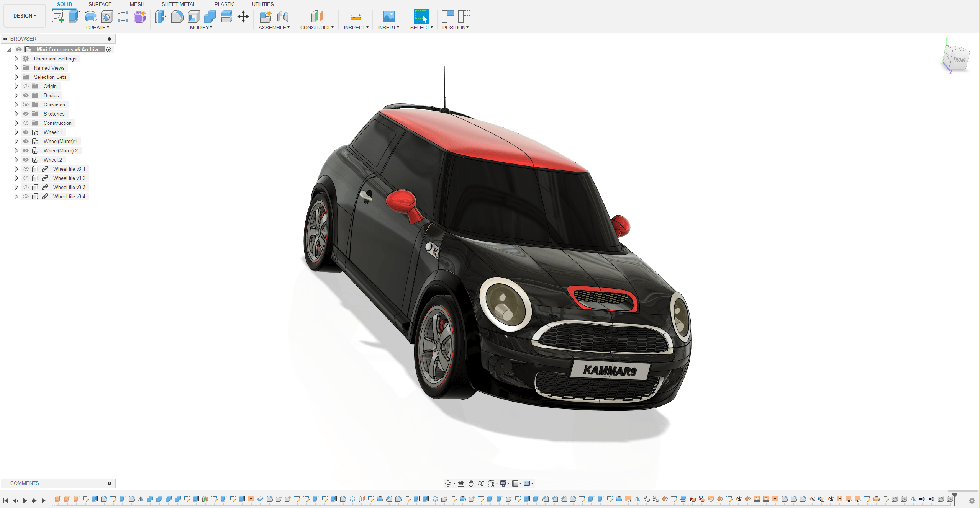Jump to timeline beginning
The height and width of the screenshot is (508, 980).
(6, 500)
